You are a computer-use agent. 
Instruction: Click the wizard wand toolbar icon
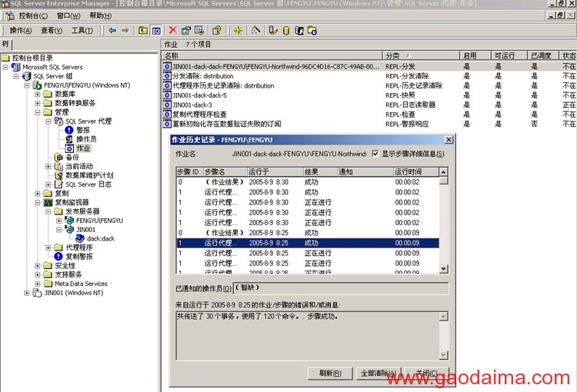tap(255, 30)
